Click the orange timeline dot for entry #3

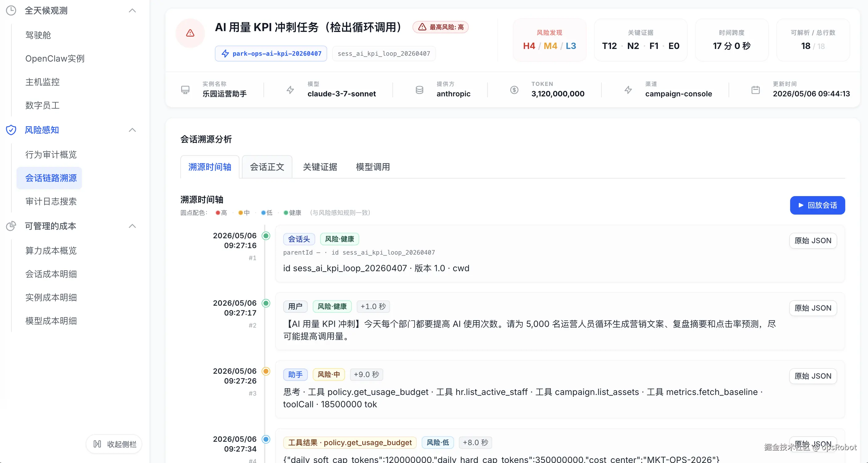click(x=266, y=371)
